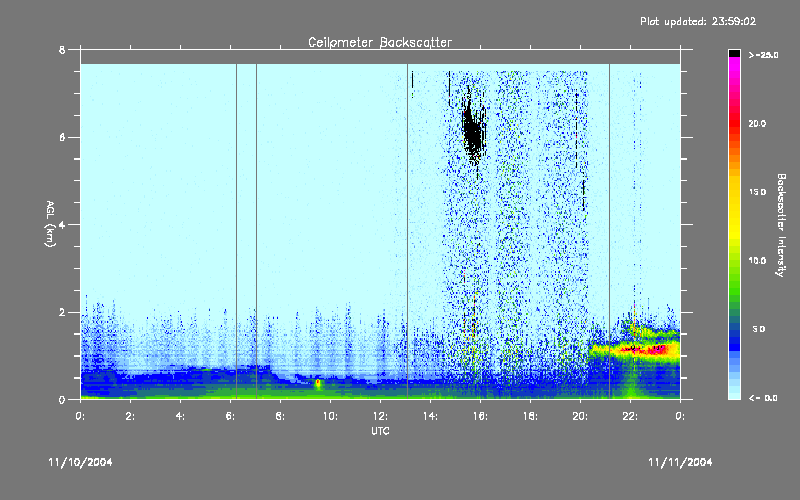Viewport: 800px width, 500px height.
Task: Click the x-axis time label "22:"
Action: tap(630, 416)
